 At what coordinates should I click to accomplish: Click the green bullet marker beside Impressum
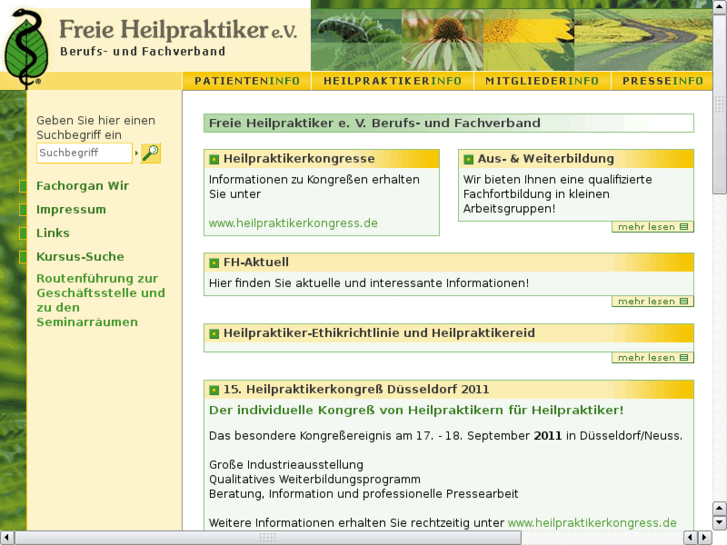[x=22, y=210]
